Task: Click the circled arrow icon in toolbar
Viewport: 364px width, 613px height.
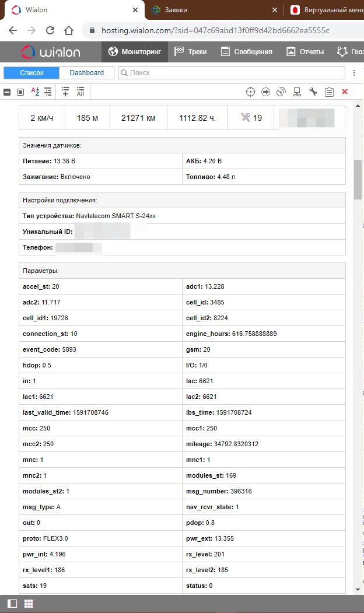Action: pyautogui.click(x=266, y=92)
